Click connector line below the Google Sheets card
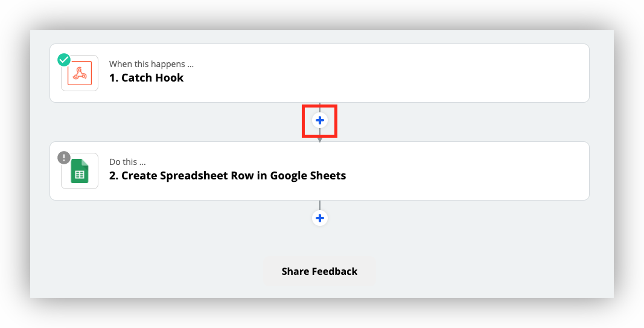 point(320,205)
